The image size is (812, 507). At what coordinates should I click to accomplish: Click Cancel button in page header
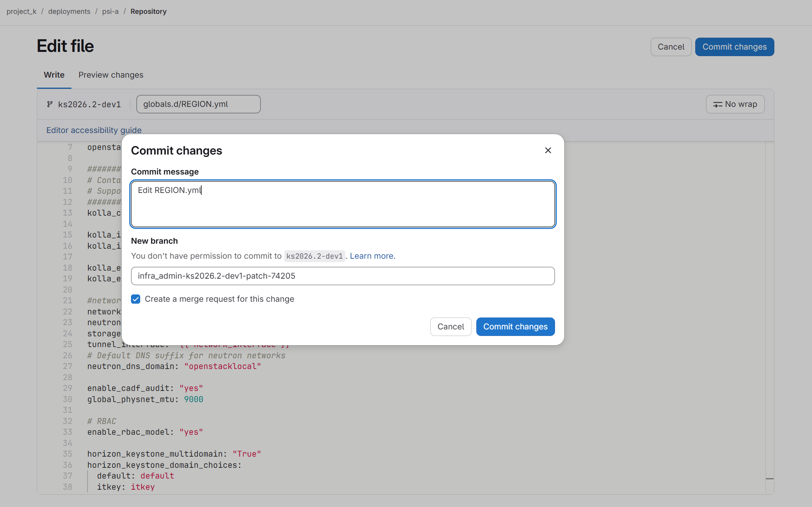(x=671, y=47)
